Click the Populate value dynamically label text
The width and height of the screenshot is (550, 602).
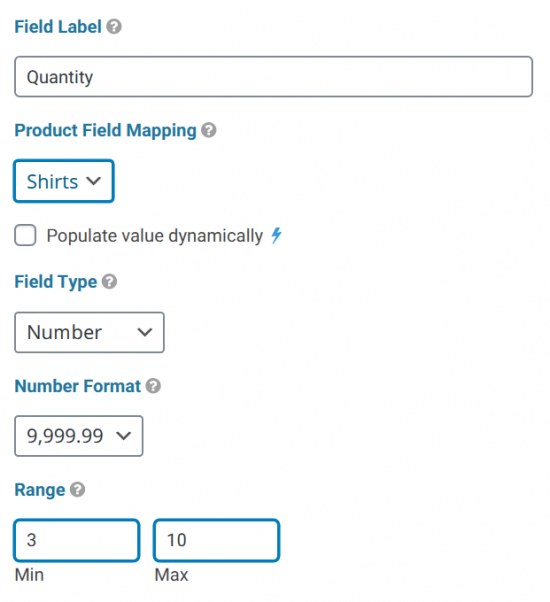[155, 236]
